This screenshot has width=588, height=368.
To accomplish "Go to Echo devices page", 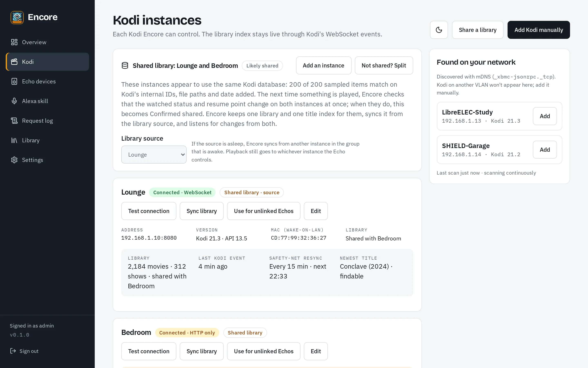I will tap(47, 81).
